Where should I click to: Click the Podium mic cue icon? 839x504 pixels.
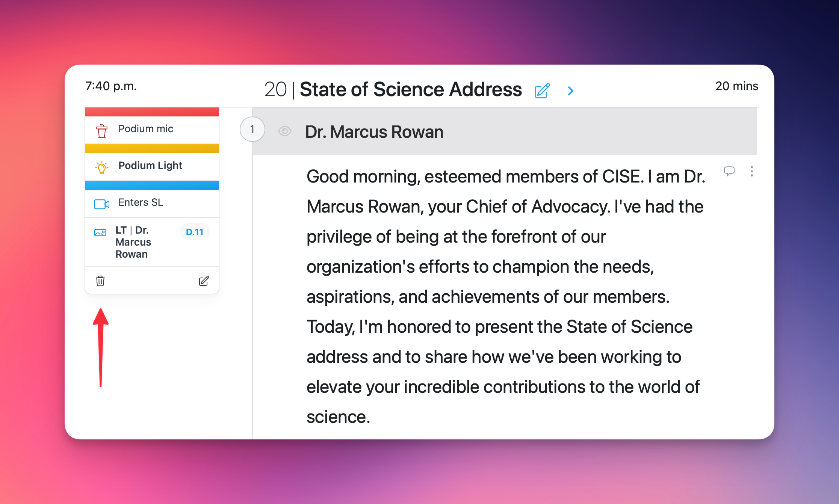pyautogui.click(x=101, y=130)
